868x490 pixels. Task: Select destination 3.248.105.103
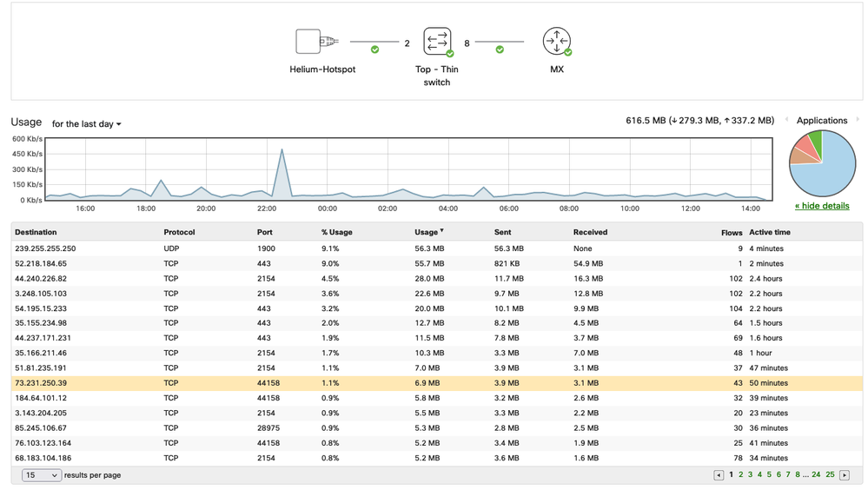(x=41, y=294)
